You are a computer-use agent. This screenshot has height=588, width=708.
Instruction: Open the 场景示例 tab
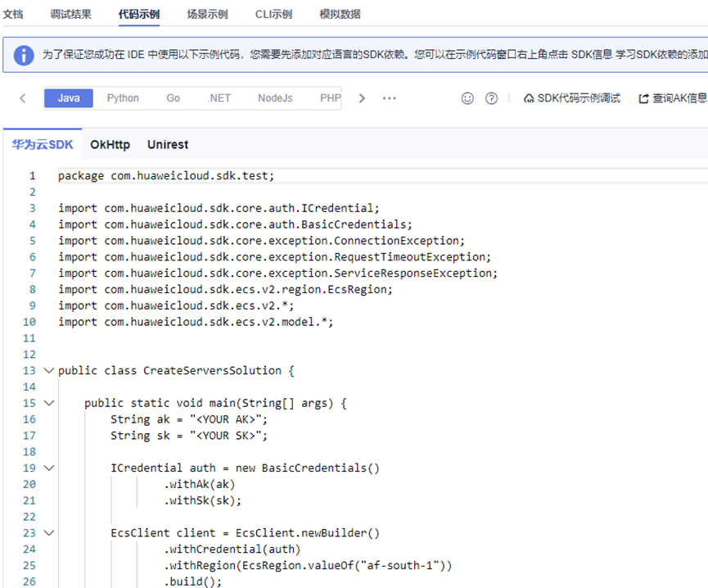coord(208,14)
